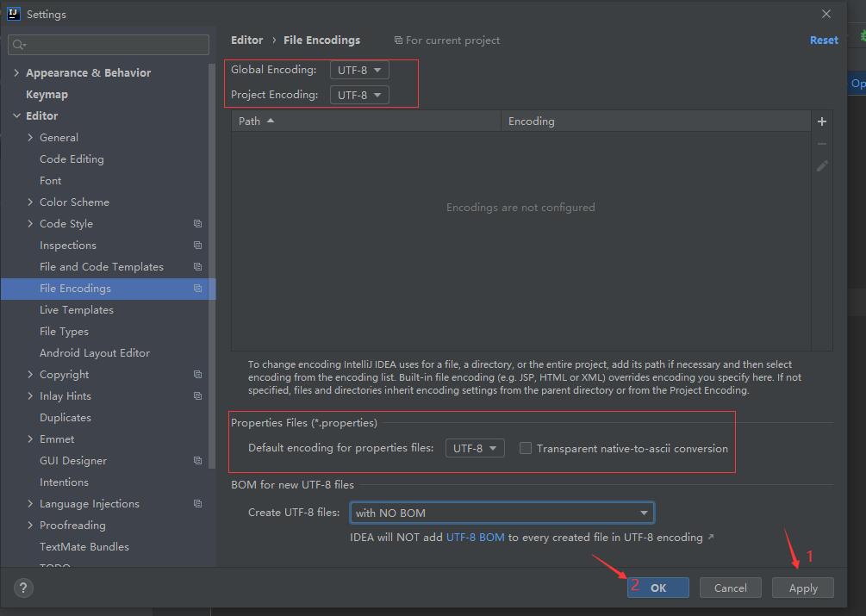Focus the settings search field
This screenshot has width=866, height=616.
pyautogui.click(x=109, y=45)
